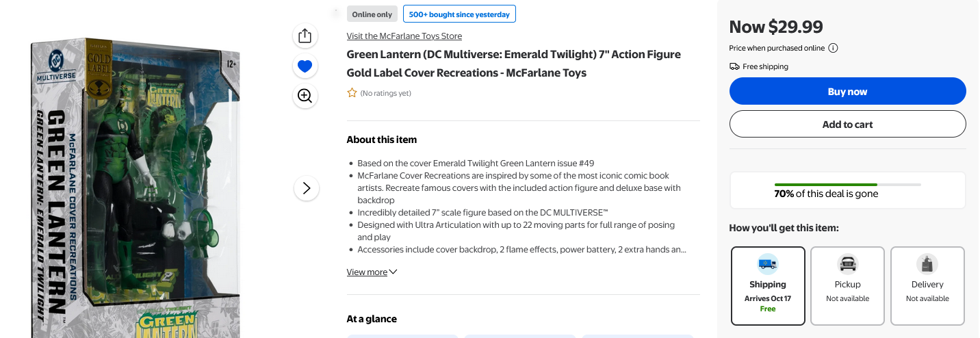980x338 pixels.
Task: Go to next product image arrow
Action: (x=307, y=188)
